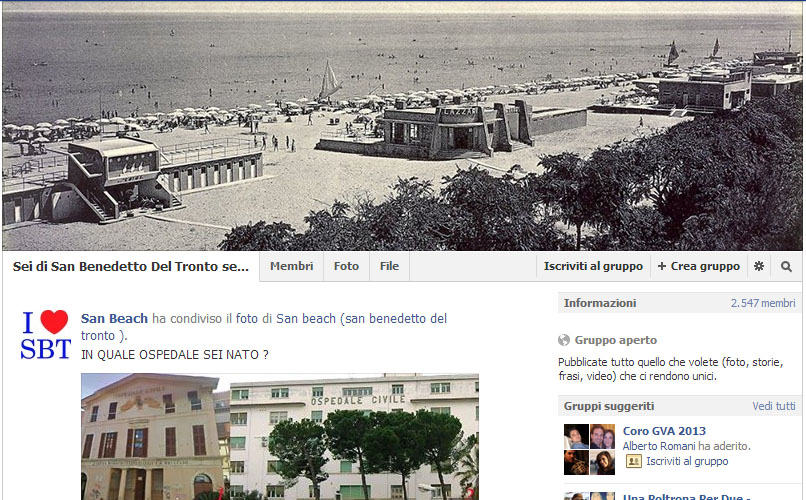Open the Membri tab
This screenshot has height=500, width=806.
click(291, 266)
